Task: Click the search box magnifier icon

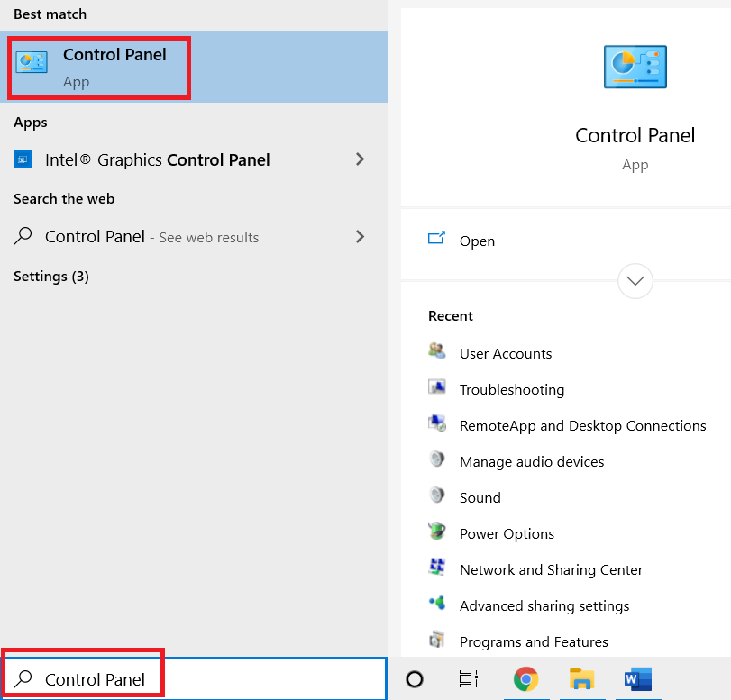Action: [23, 679]
